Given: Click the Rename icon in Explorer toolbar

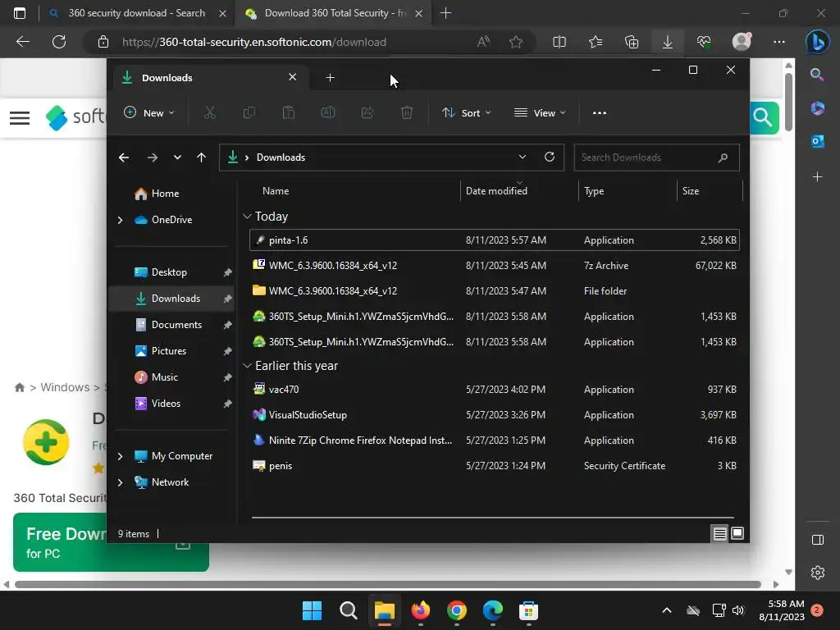Looking at the screenshot, I should [x=328, y=113].
